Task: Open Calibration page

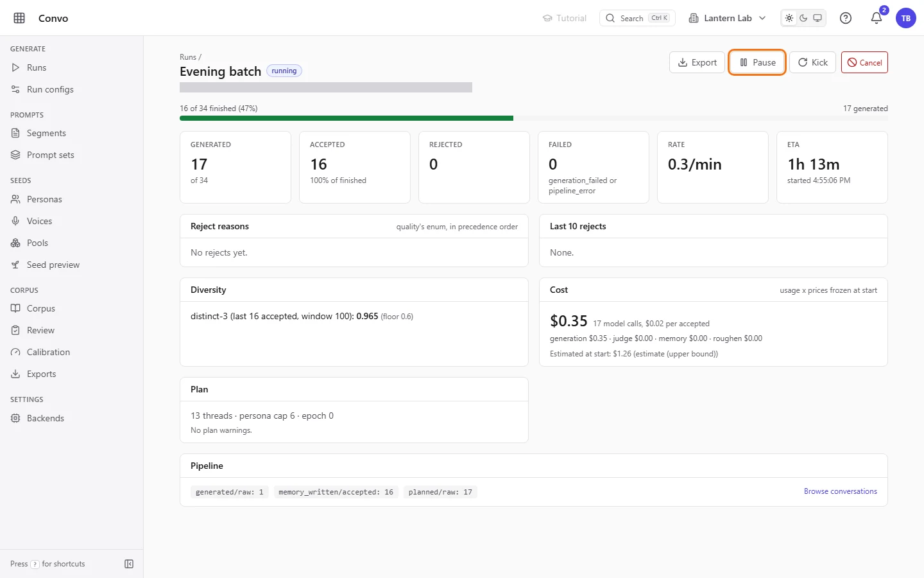Action: pos(71,352)
